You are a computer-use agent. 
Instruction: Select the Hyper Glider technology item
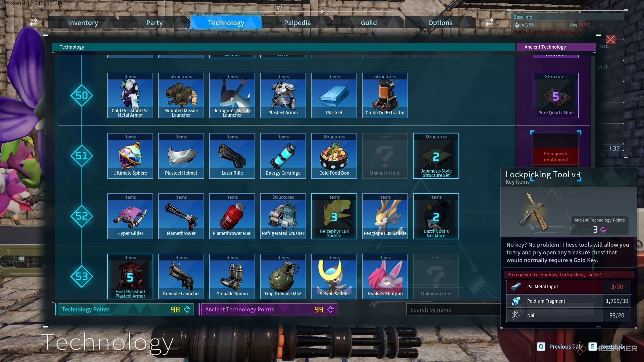[x=130, y=216]
